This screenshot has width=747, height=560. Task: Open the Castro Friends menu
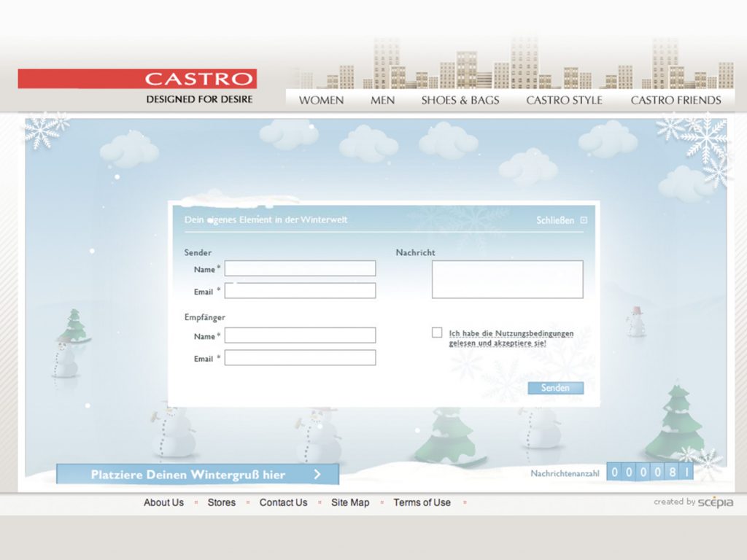tap(676, 101)
